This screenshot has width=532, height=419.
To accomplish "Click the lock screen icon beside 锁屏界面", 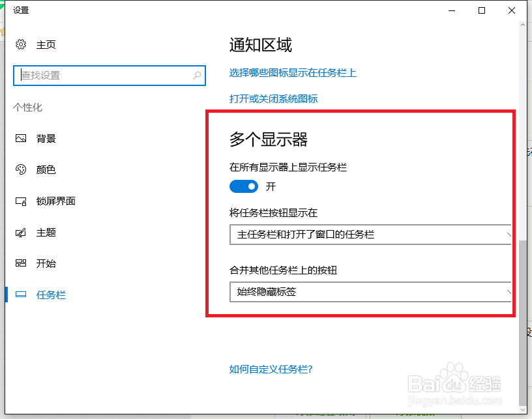I will tap(21, 201).
